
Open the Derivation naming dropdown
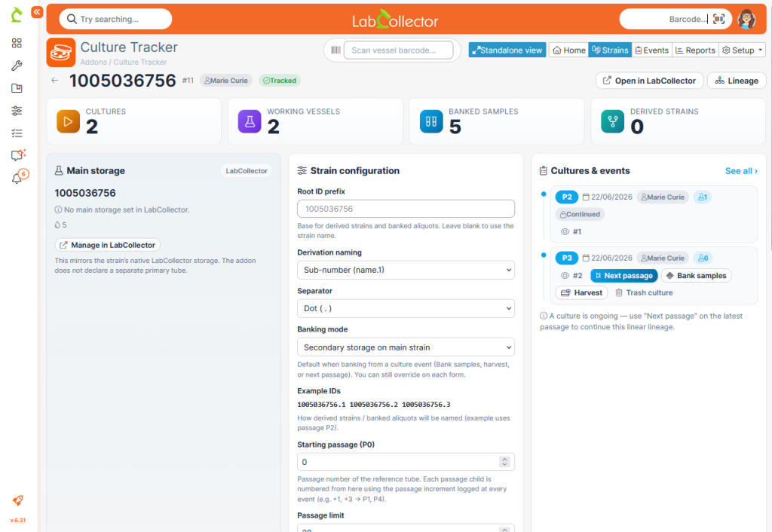tap(406, 270)
